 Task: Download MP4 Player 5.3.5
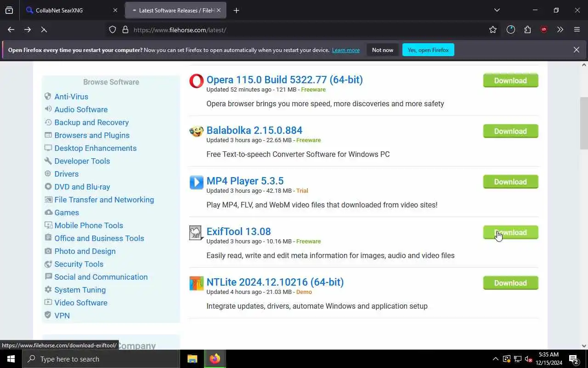(x=510, y=182)
